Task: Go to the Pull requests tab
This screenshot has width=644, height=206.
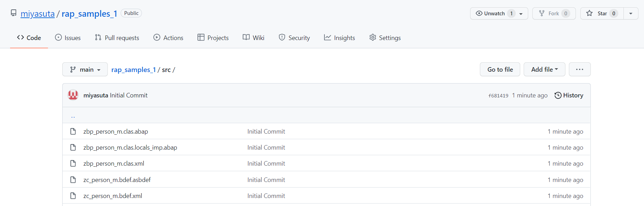Action: [x=117, y=38]
